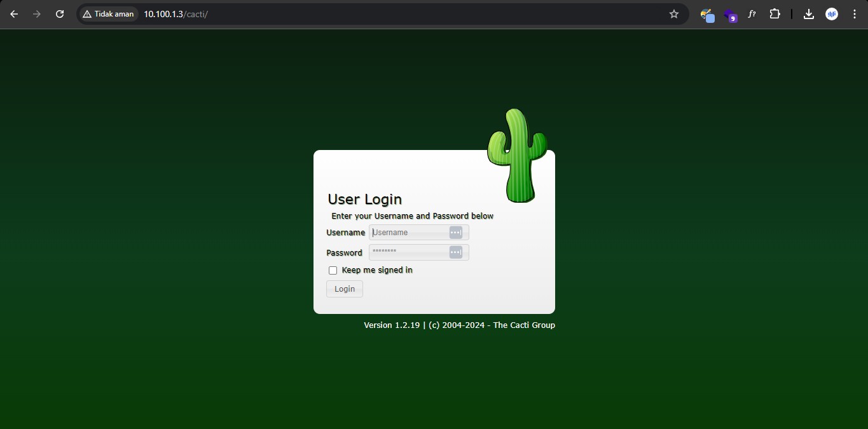The width and height of the screenshot is (868, 429).
Task: Click the purple cube extension with badge 9
Action: click(730, 15)
